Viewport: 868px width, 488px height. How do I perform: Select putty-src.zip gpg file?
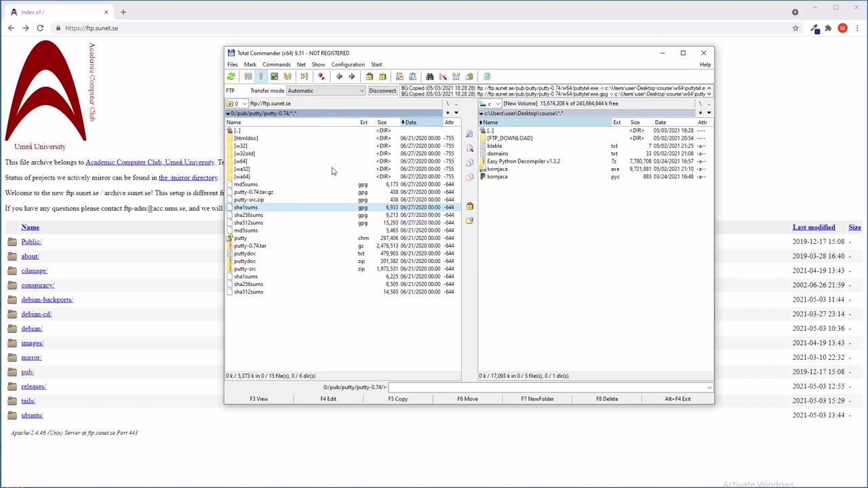tap(249, 200)
